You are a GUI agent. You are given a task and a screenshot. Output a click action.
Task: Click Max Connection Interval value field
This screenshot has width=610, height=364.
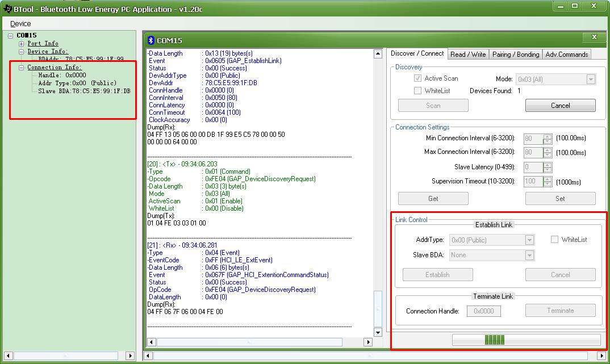click(x=533, y=152)
